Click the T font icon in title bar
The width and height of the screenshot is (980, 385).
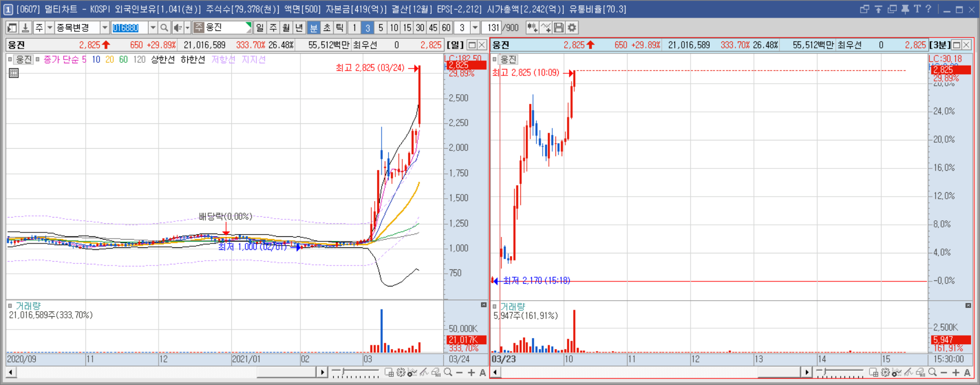coord(917,9)
